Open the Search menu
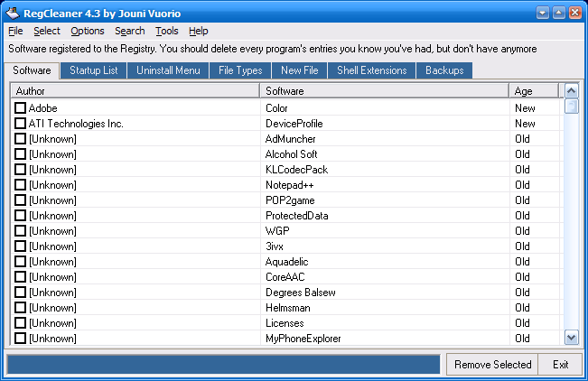The image size is (588, 381). pyautogui.click(x=130, y=31)
